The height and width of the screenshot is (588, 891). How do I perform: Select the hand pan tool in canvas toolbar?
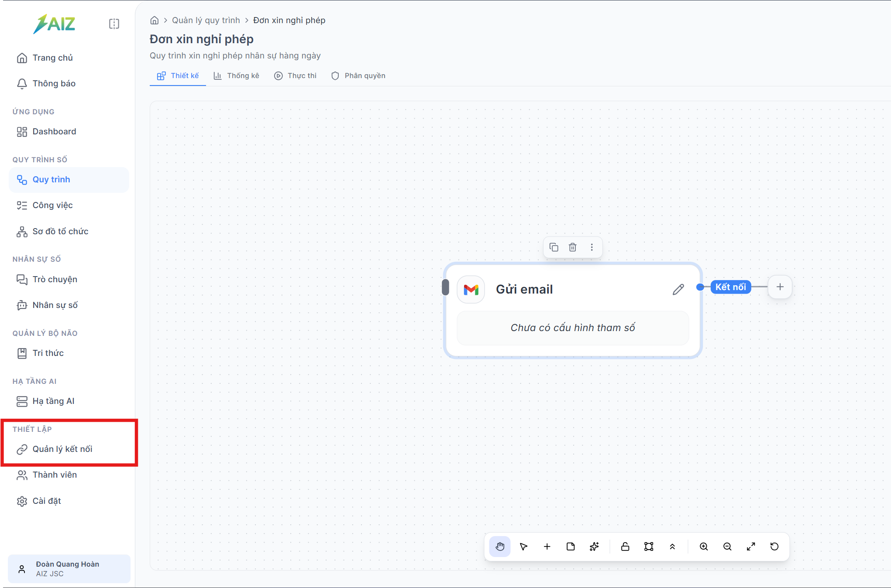pos(500,547)
